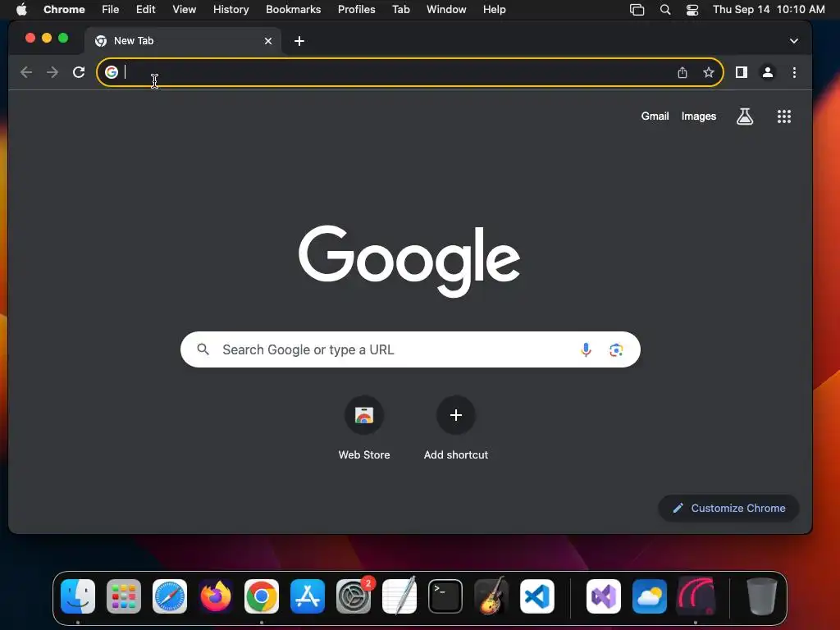840x630 pixels.
Task: Bookmark this tab with the star icon
Action: click(x=708, y=72)
